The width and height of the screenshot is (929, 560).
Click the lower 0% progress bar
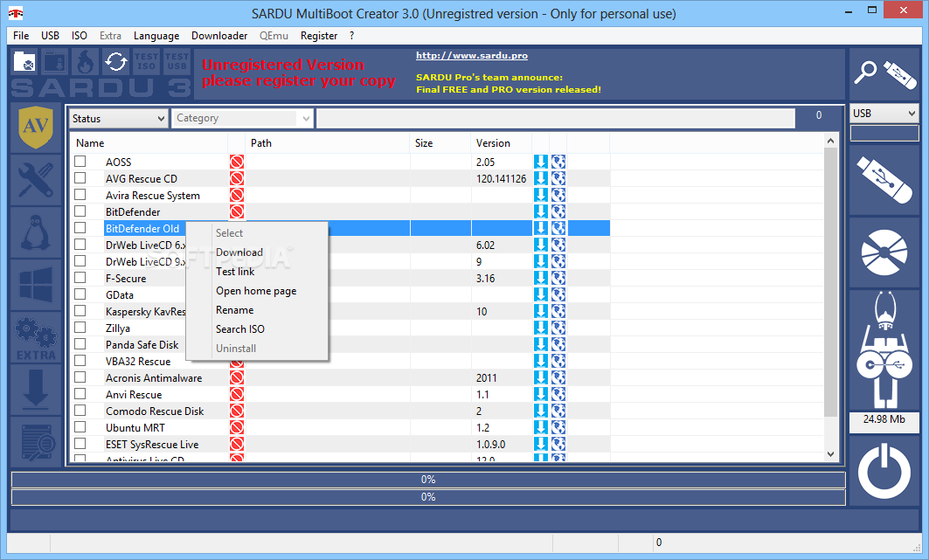[x=428, y=496]
